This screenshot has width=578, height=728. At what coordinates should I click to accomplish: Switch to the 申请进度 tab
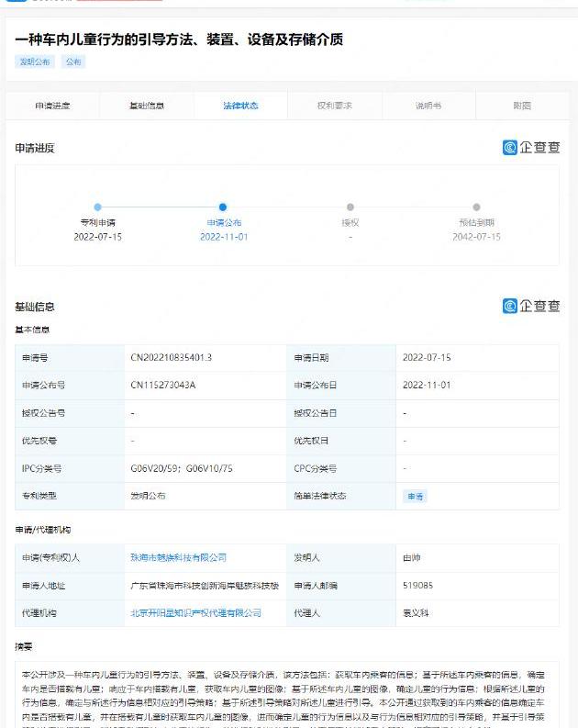(x=52, y=106)
